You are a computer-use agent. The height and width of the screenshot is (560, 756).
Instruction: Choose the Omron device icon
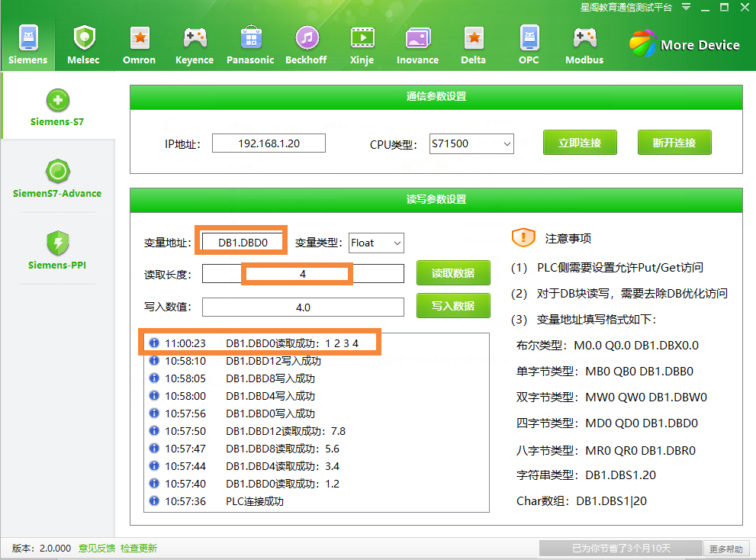tap(140, 37)
